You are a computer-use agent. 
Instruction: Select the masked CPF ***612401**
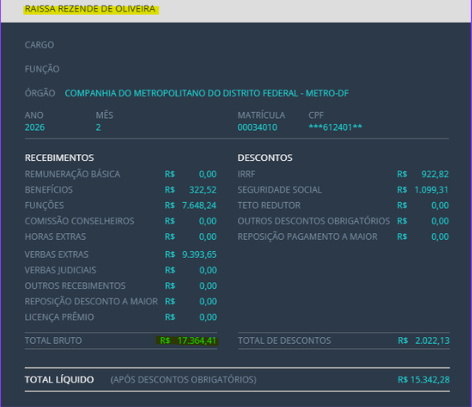pyautogui.click(x=335, y=127)
